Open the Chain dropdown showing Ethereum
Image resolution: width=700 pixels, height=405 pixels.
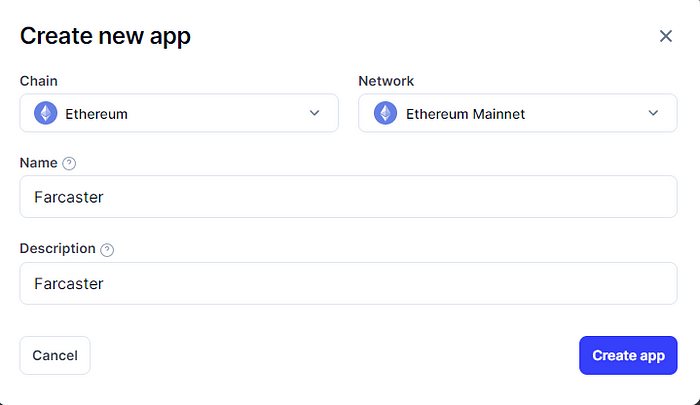(x=179, y=113)
